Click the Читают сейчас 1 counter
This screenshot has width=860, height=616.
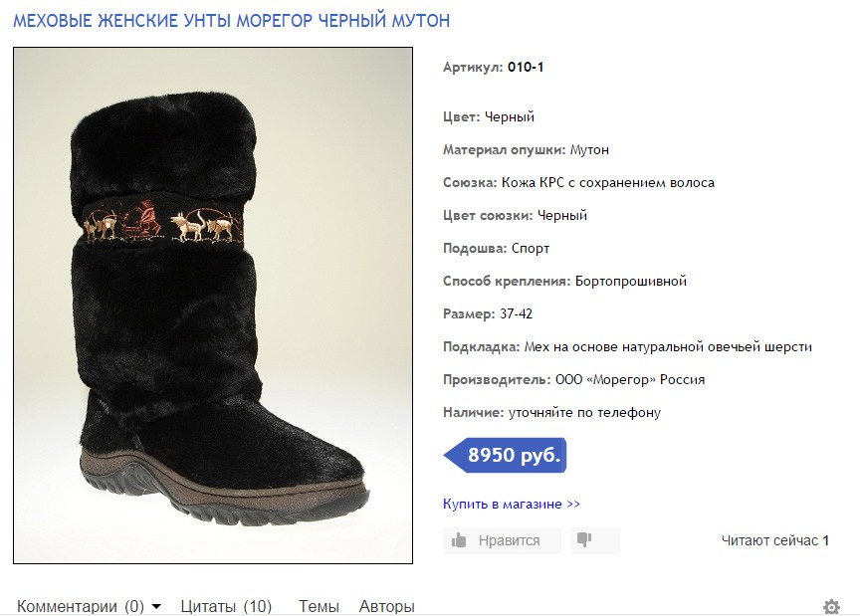pyautogui.click(x=774, y=540)
